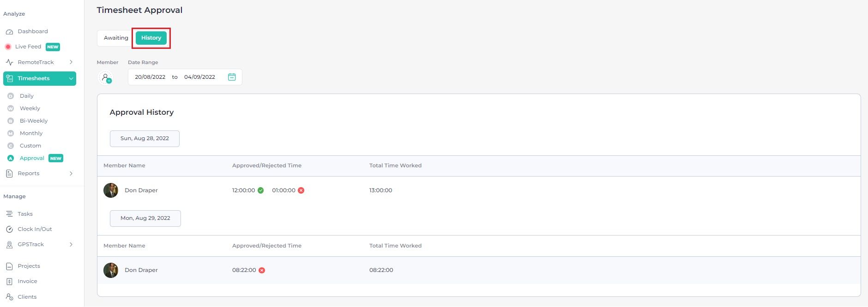Click the end date 04/09/2022

[x=199, y=77]
